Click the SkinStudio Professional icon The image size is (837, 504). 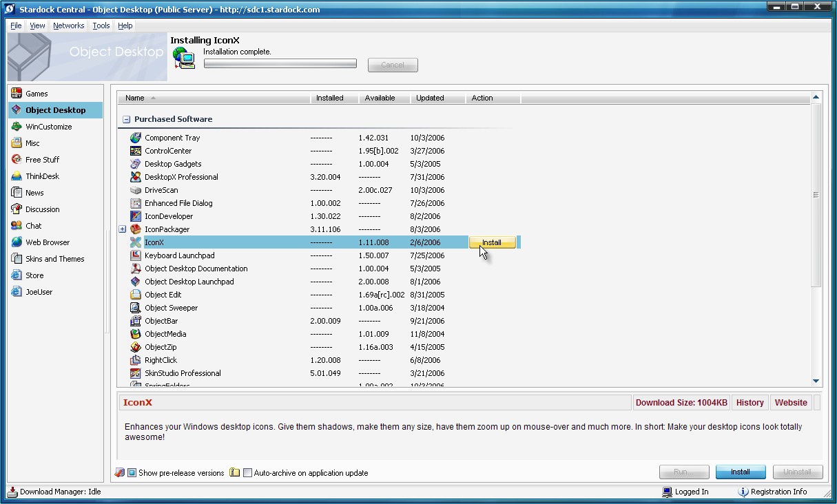pyautogui.click(x=136, y=373)
